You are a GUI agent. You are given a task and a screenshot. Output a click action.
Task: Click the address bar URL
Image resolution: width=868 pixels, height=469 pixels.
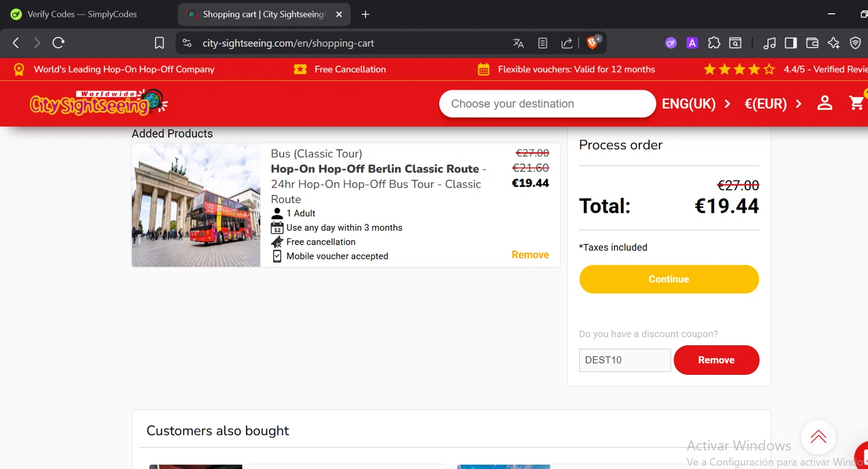click(x=288, y=43)
